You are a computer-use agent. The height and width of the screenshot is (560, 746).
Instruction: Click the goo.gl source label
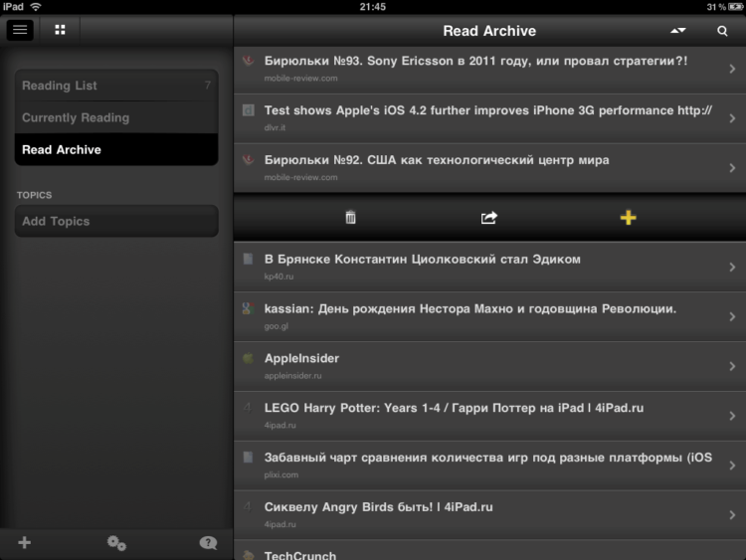coord(277,326)
